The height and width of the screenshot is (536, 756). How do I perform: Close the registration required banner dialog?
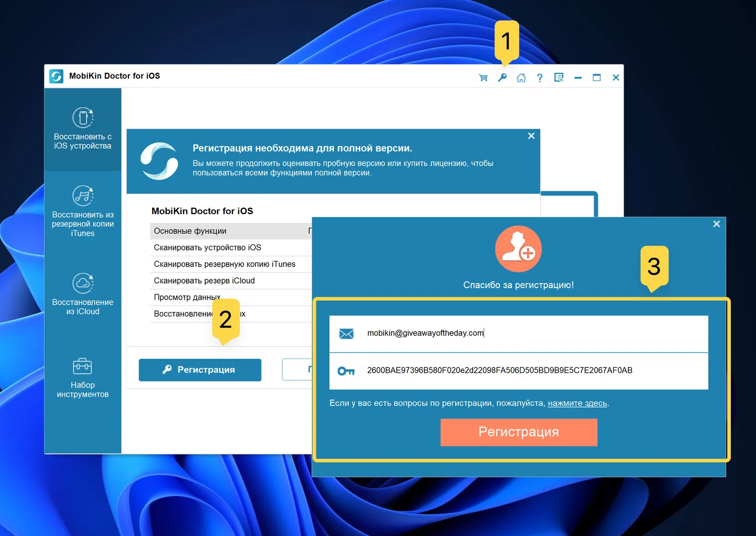point(531,136)
